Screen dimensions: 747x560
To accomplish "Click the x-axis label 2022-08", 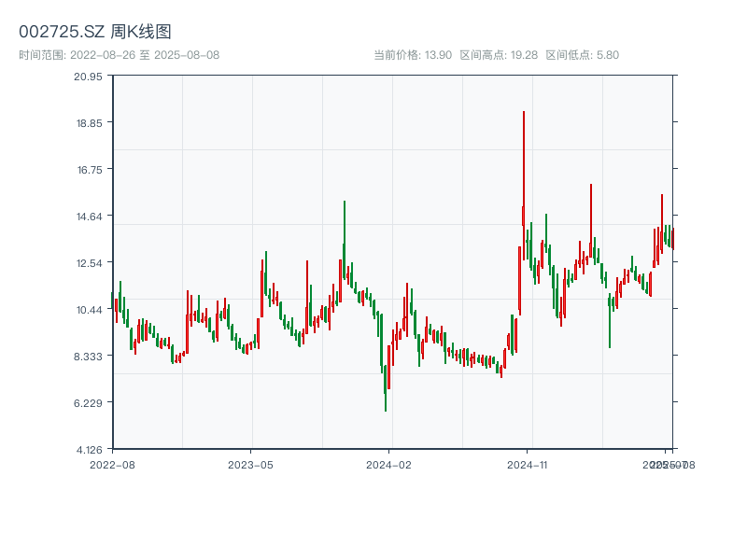I will [112, 465].
